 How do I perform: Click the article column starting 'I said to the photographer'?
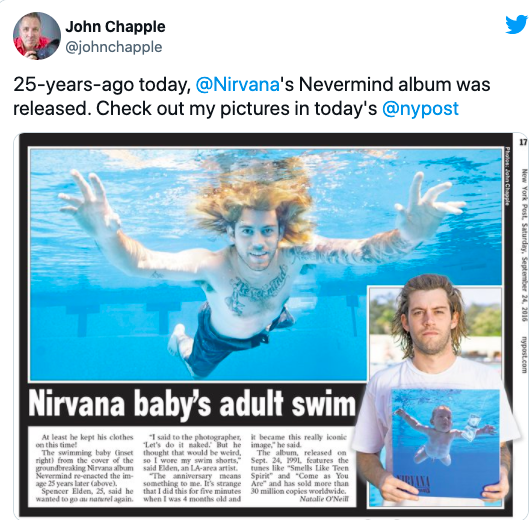coord(192,468)
